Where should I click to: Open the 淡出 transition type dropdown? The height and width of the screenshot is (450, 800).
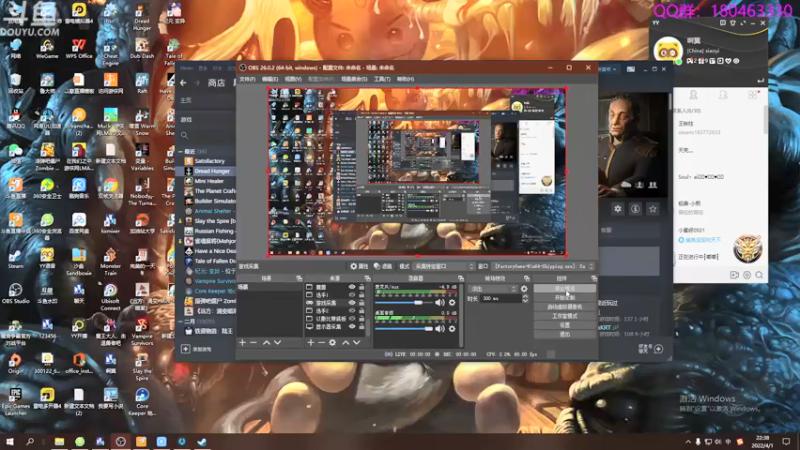click(492, 289)
